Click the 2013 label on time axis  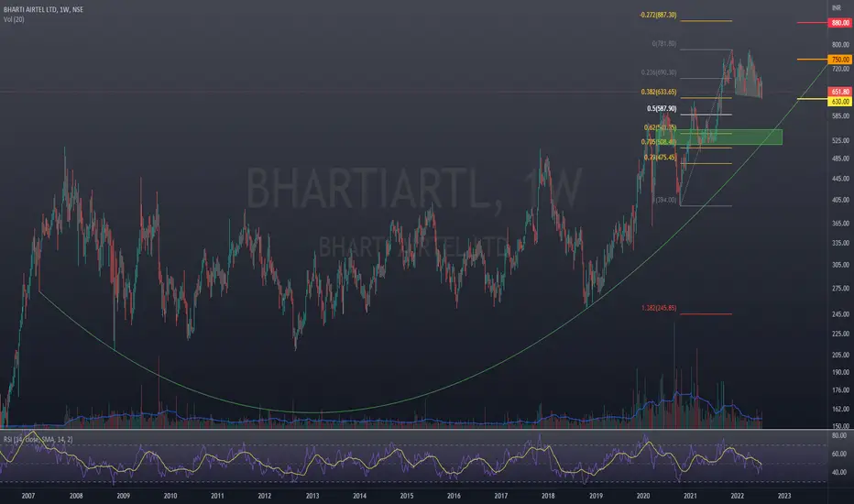312,496
